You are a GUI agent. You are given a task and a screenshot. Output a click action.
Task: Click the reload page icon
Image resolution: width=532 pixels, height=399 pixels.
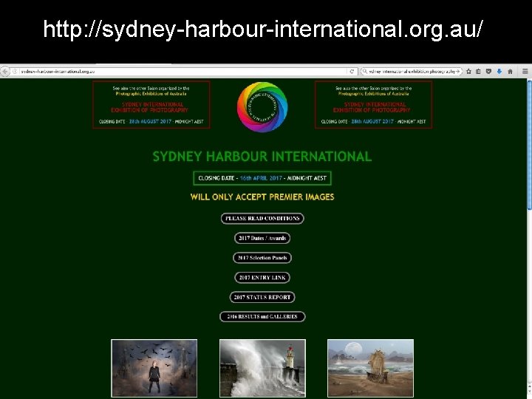pyautogui.click(x=352, y=72)
